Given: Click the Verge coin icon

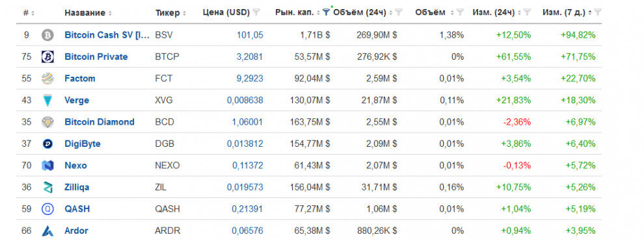Looking at the screenshot, I should pos(47,101).
